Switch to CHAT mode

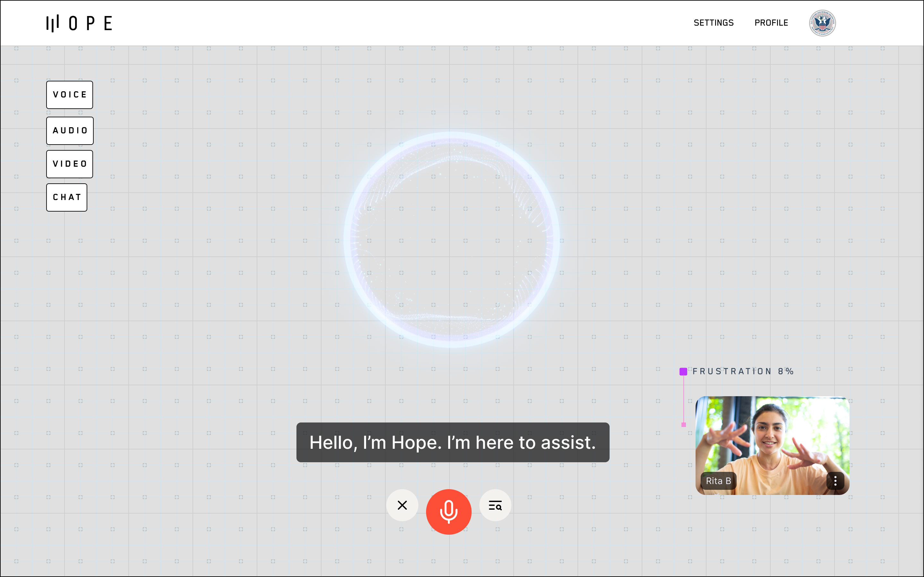67,197
